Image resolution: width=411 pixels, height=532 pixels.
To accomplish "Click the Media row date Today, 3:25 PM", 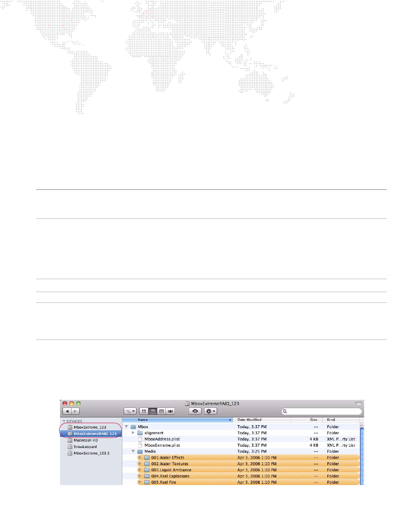I will [252, 451].
